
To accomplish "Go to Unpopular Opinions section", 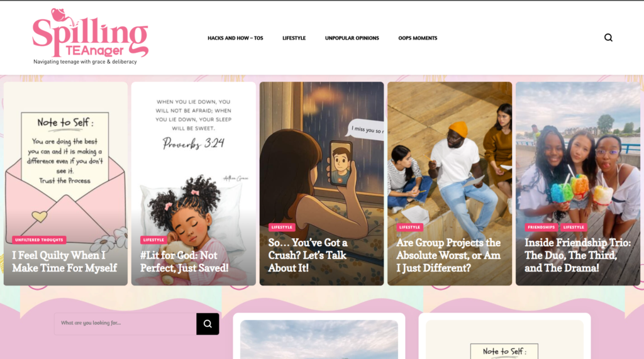I will (352, 38).
